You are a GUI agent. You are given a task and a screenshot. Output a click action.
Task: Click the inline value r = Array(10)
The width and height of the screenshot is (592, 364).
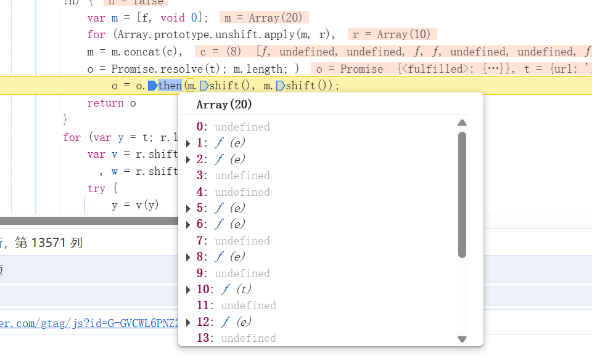click(392, 34)
